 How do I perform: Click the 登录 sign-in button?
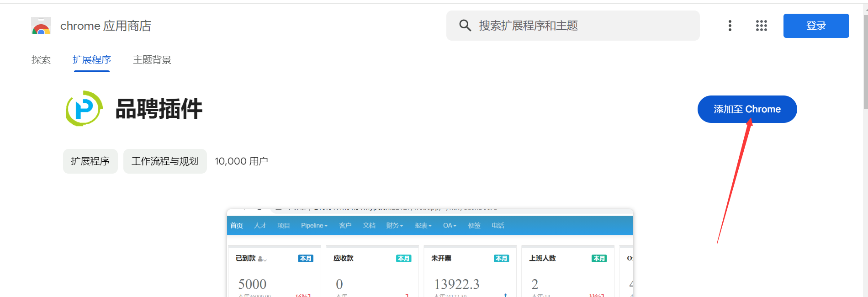point(816,26)
